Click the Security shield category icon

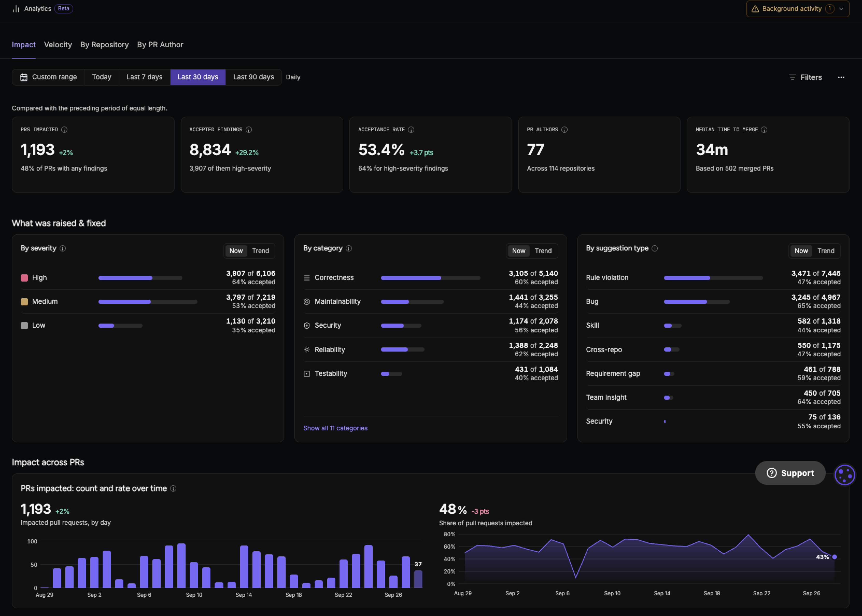(307, 326)
